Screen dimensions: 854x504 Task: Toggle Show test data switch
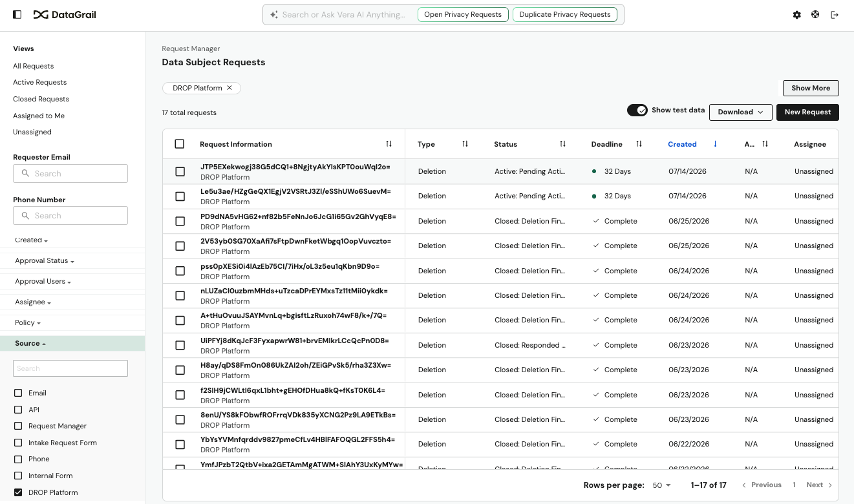pos(637,110)
